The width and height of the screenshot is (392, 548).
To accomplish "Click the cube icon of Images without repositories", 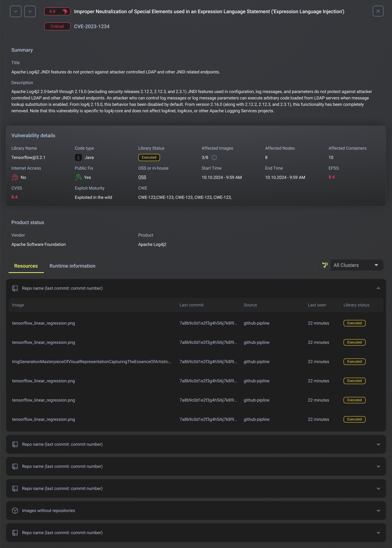I will click(x=15, y=511).
